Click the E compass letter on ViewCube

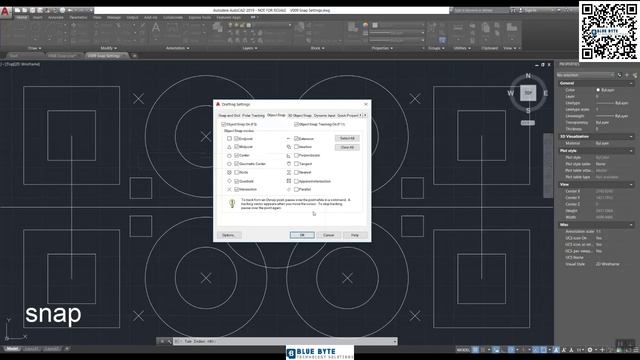545,93
